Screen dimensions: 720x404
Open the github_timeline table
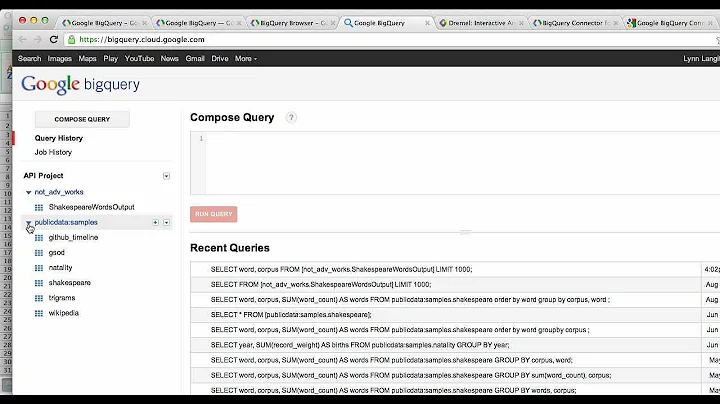click(73, 237)
